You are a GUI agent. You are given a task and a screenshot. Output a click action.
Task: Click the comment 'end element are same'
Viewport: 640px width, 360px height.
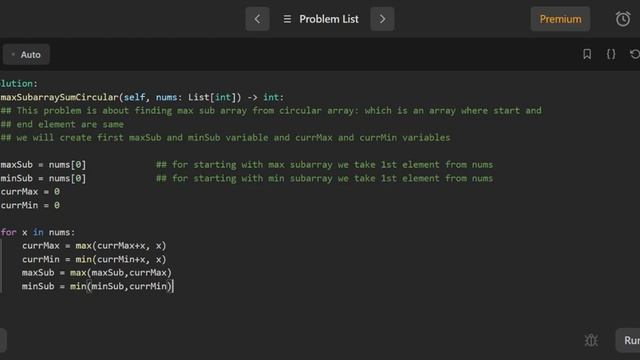pyautogui.click(x=62, y=124)
